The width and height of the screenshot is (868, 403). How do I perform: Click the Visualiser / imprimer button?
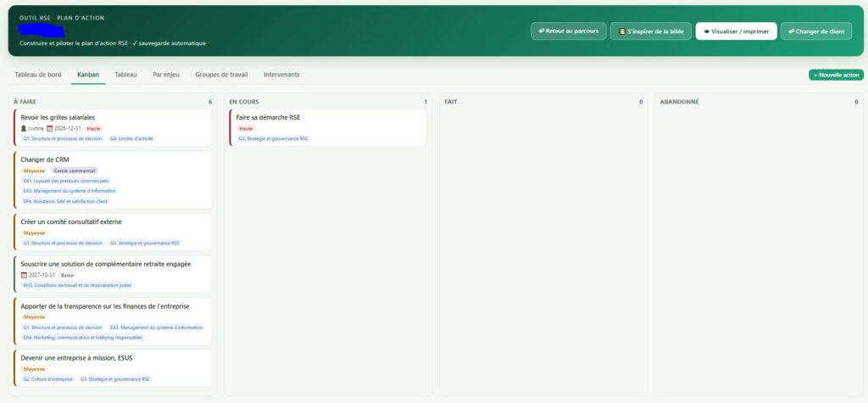tap(737, 31)
